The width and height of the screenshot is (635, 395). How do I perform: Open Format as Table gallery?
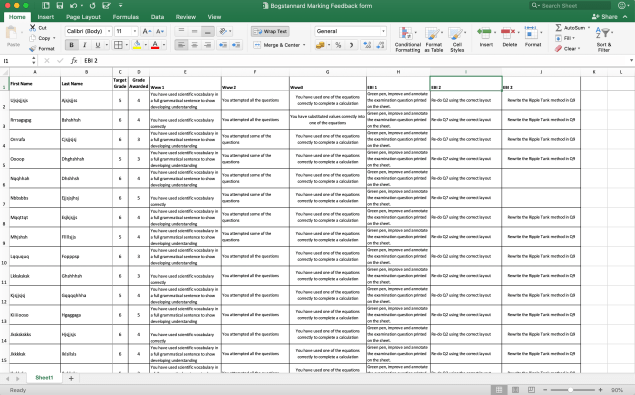coord(433,39)
